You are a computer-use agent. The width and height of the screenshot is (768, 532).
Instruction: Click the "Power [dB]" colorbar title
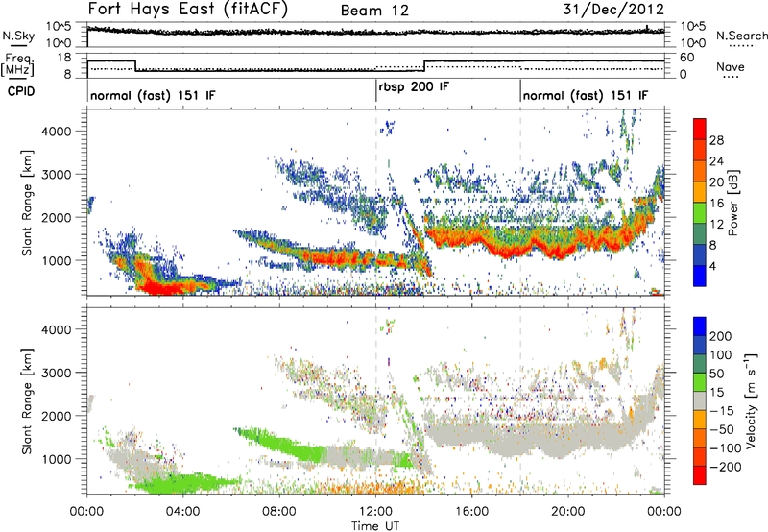click(732, 203)
